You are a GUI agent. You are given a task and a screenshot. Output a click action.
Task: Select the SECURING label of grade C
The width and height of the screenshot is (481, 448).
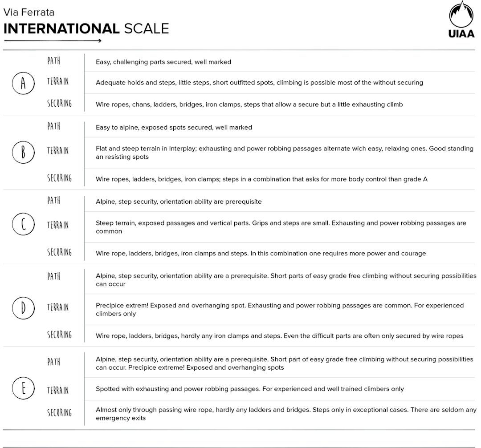(59, 252)
